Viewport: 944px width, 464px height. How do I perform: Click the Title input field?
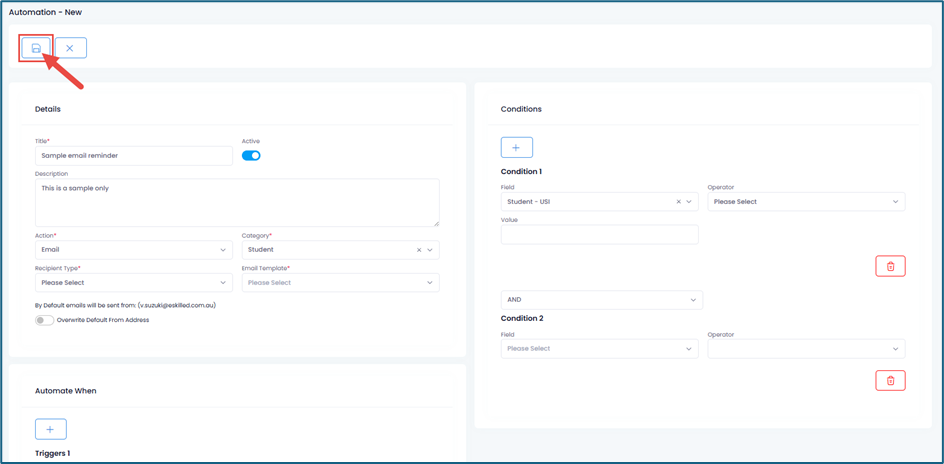point(133,156)
